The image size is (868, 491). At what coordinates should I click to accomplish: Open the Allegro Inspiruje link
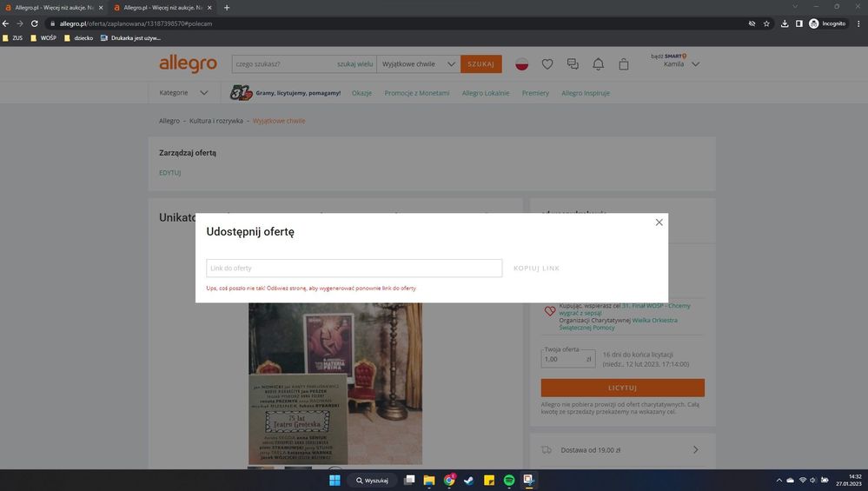[x=585, y=93]
